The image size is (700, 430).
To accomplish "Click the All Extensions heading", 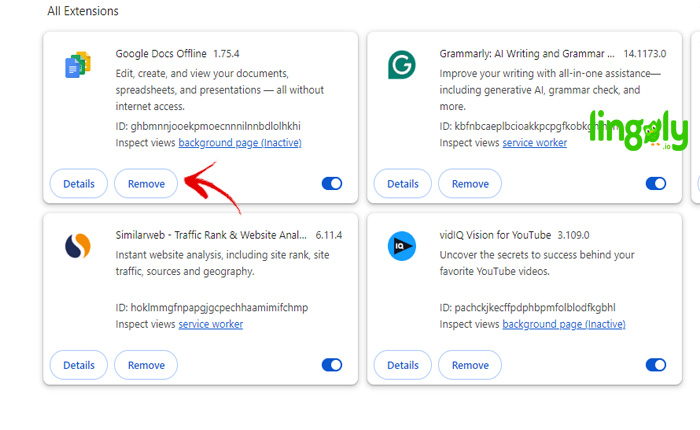I will 83,11.
